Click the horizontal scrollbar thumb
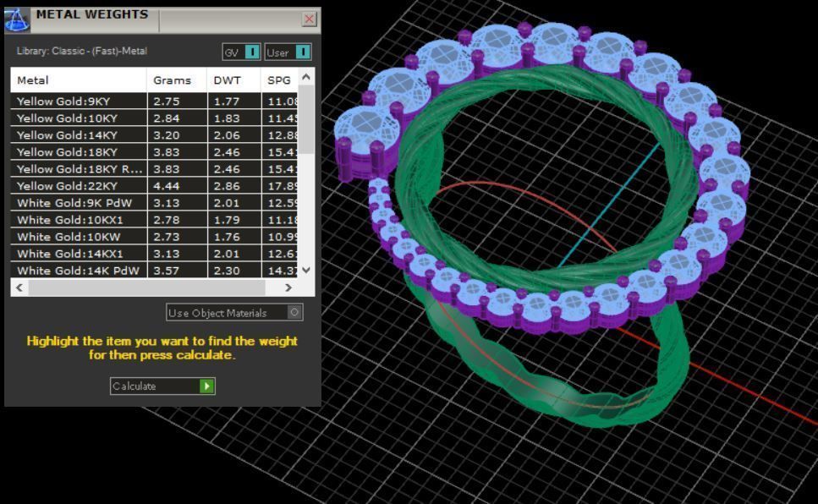 (x=146, y=288)
